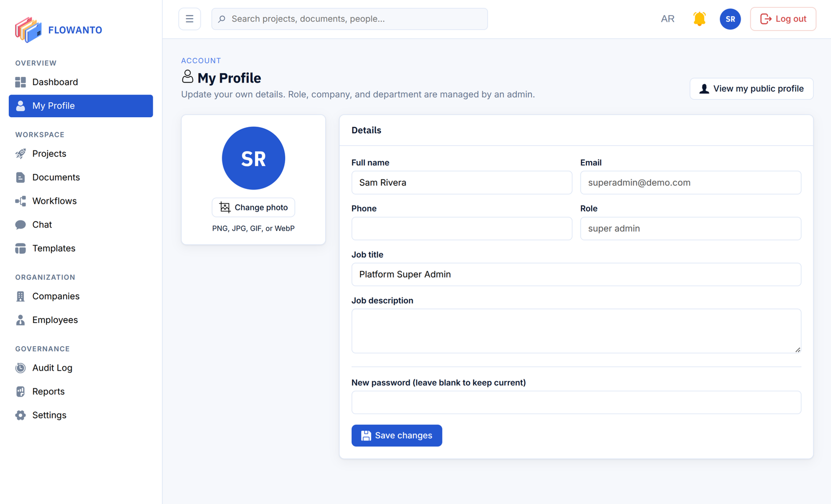This screenshot has width=831, height=504.
Task: Open Chat label in sidebar
Action: pos(42,225)
